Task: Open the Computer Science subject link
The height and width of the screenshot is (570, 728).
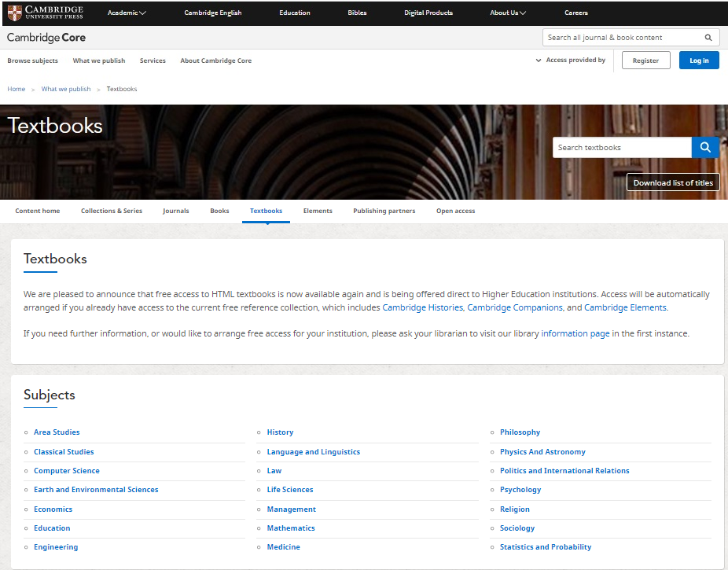Action: (67, 471)
